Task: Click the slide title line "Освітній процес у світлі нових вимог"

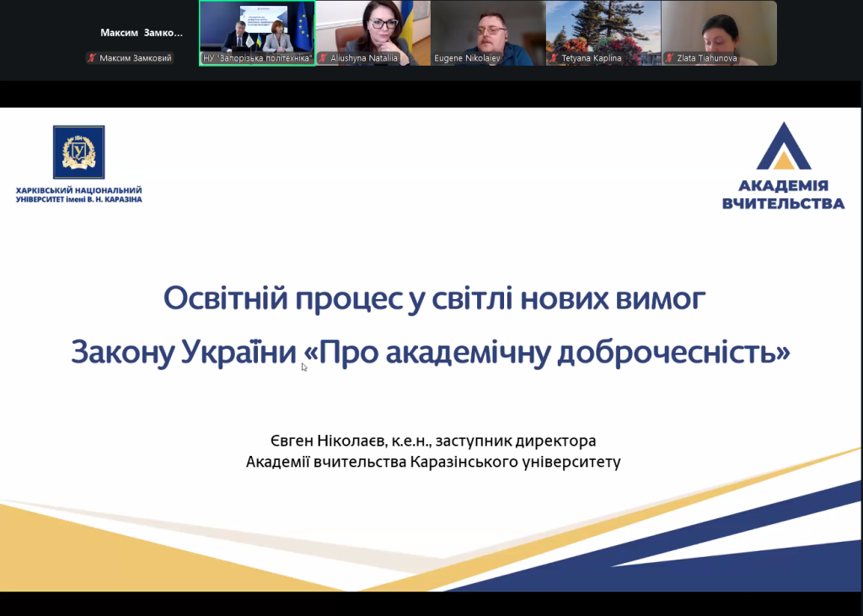Action: click(x=431, y=299)
